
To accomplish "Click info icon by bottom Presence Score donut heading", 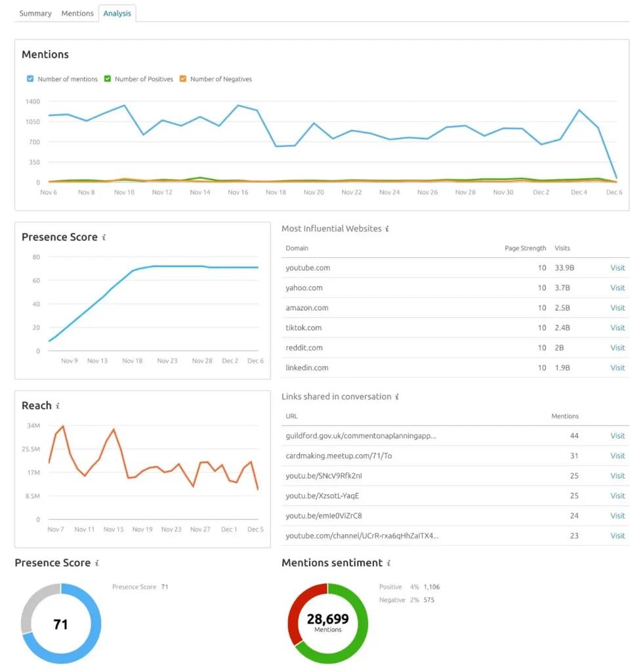I will coord(97,563).
